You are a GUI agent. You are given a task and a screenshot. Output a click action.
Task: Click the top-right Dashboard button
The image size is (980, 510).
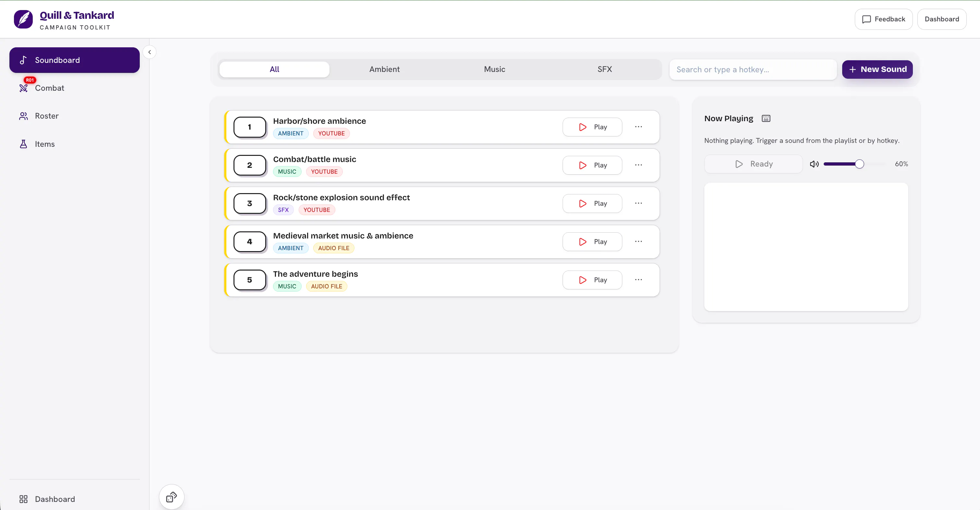click(942, 19)
